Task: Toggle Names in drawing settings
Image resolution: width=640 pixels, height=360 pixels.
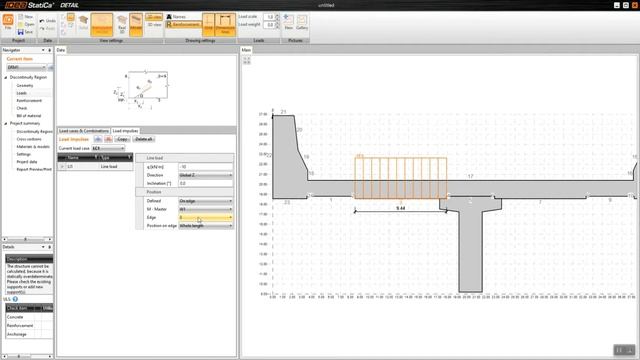Action: coord(176,17)
